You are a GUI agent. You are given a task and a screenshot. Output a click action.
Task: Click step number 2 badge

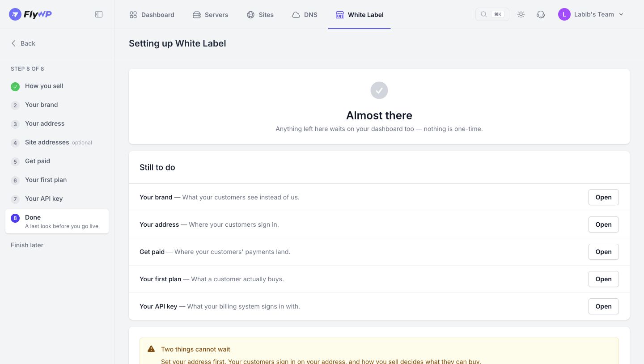pyautogui.click(x=15, y=106)
